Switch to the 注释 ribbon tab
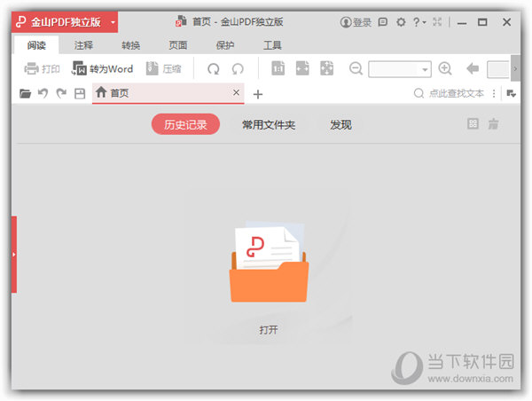This screenshot has width=532, height=401. 83,45
